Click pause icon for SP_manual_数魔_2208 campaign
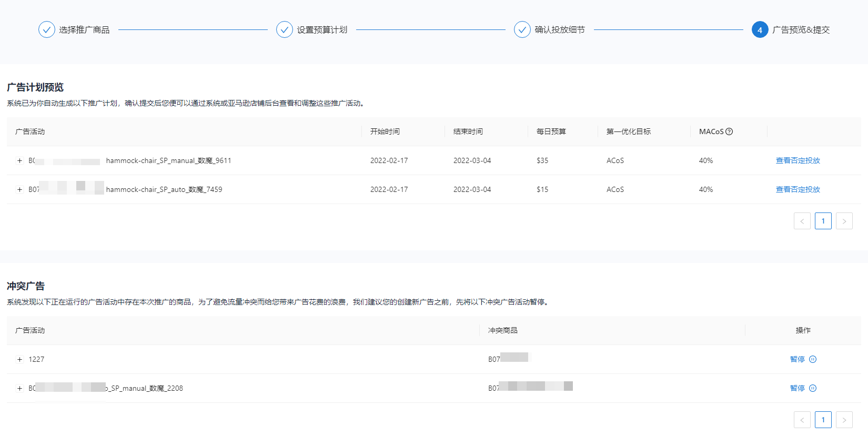 (813, 388)
